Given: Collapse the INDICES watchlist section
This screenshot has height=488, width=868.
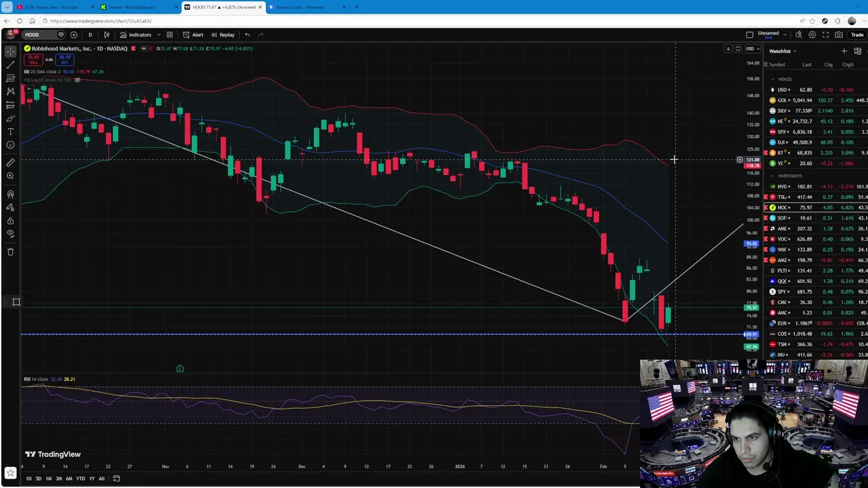Looking at the screenshot, I should (772, 79).
